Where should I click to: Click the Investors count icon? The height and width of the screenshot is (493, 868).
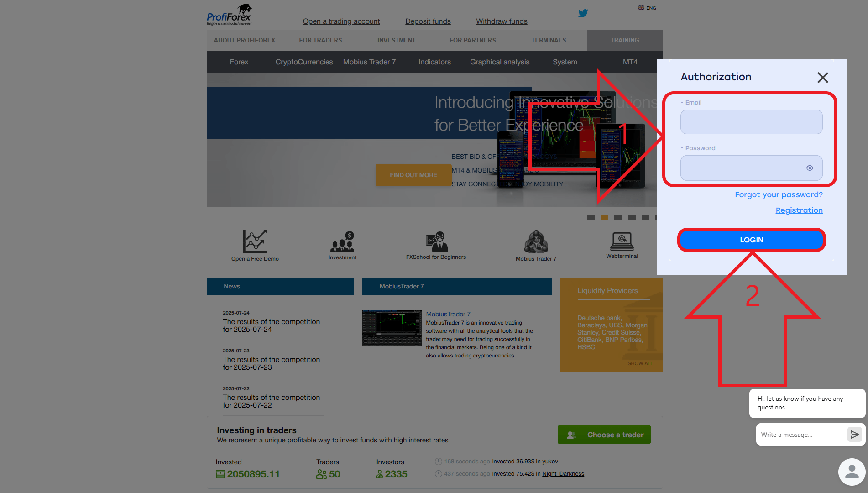(x=380, y=474)
